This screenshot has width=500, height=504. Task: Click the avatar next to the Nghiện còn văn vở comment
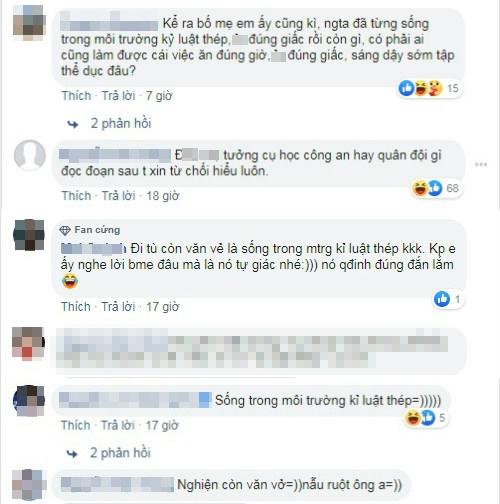tap(28, 485)
